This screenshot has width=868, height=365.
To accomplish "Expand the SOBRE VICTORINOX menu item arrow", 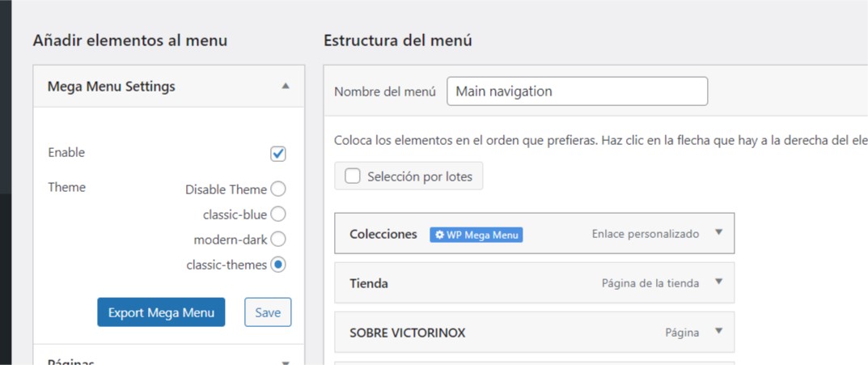I will 718,331.
